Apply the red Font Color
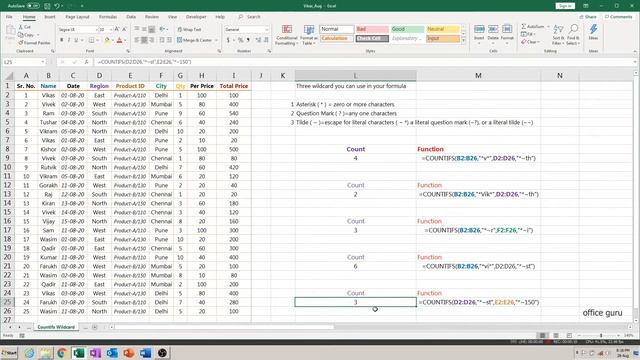 pyautogui.click(x=119, y=40)
